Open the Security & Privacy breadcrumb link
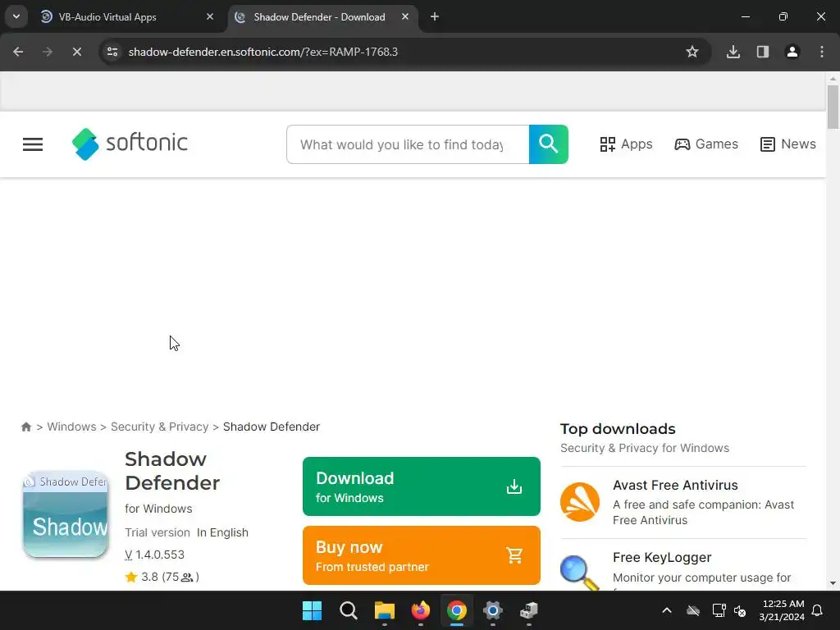840x630 pixels. [159, 427]
